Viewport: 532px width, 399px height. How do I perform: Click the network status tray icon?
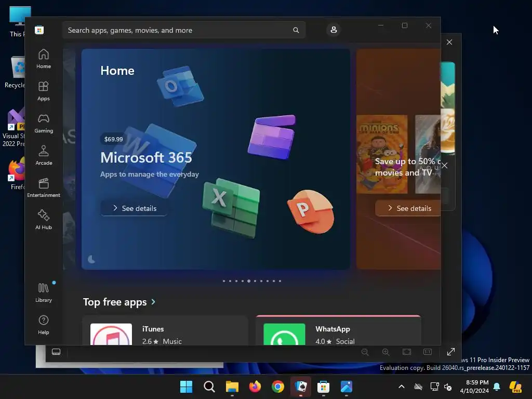[x=434, y=387]
